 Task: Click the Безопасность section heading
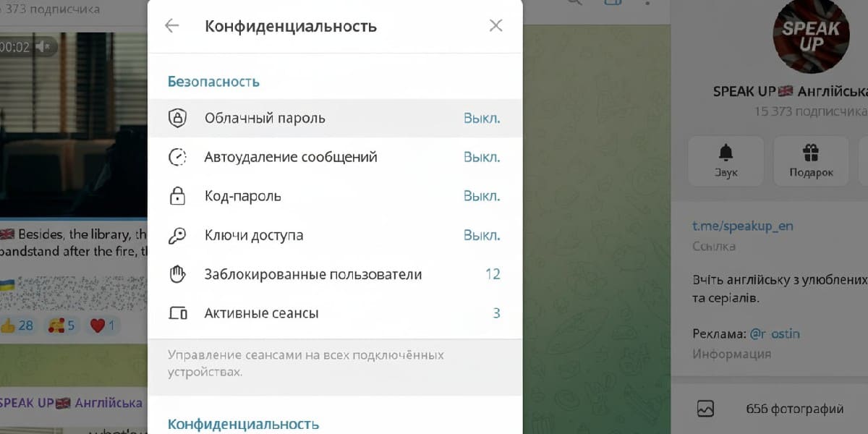point(213,82)
